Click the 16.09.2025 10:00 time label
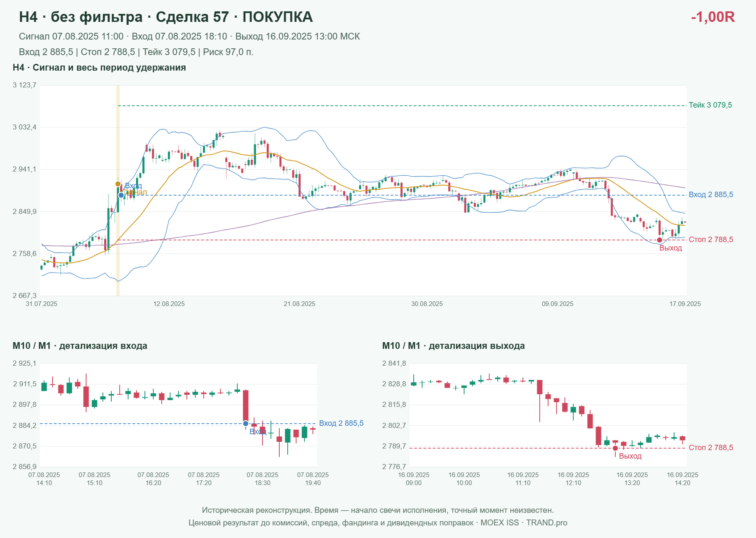This screenshot has height=538, width=756. pos(464,479)
